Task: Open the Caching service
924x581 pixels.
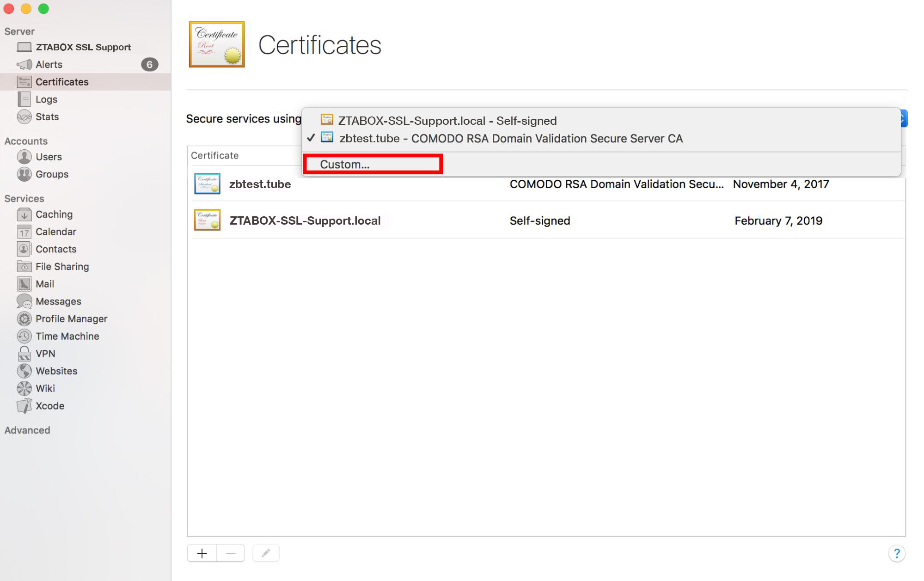Action: tap(54, 214)
